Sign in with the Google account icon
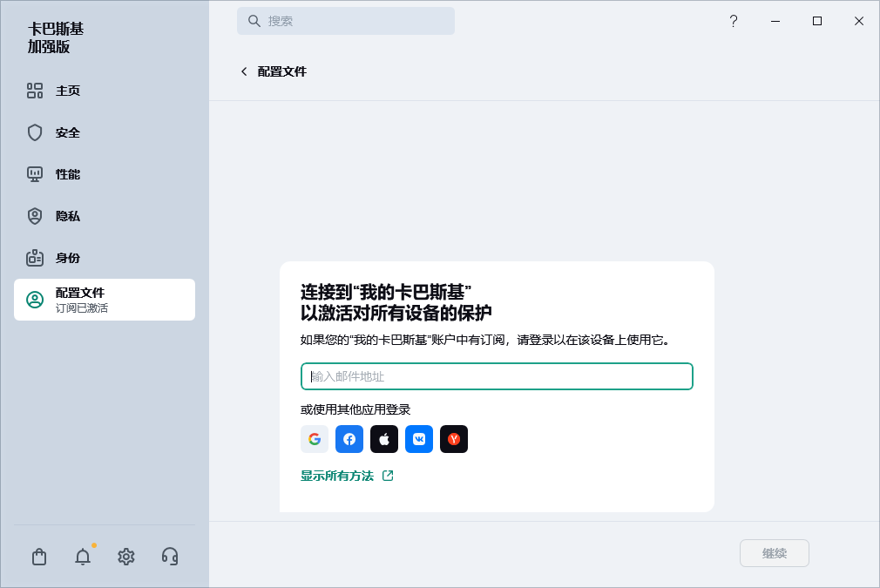 [x=315, y=439]
